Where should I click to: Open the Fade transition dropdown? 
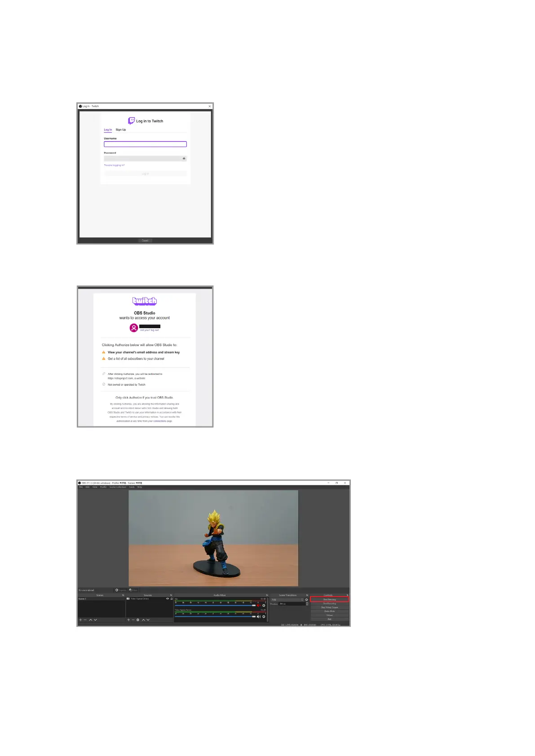(288, 599)
